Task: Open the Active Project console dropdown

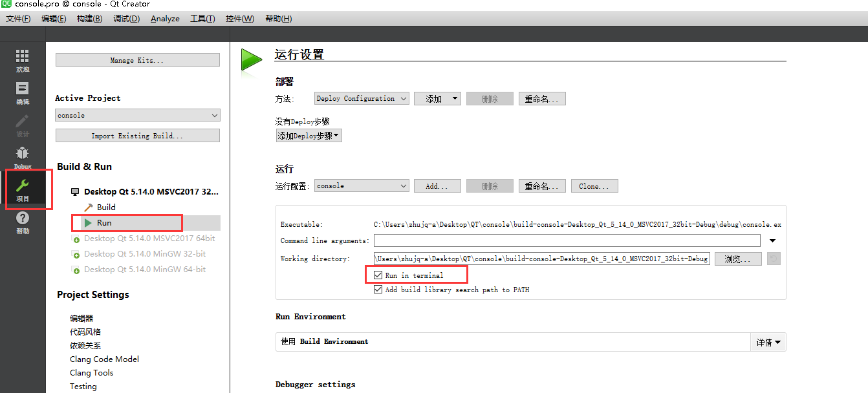Action: pyautogui.click(x=137, y=114)
